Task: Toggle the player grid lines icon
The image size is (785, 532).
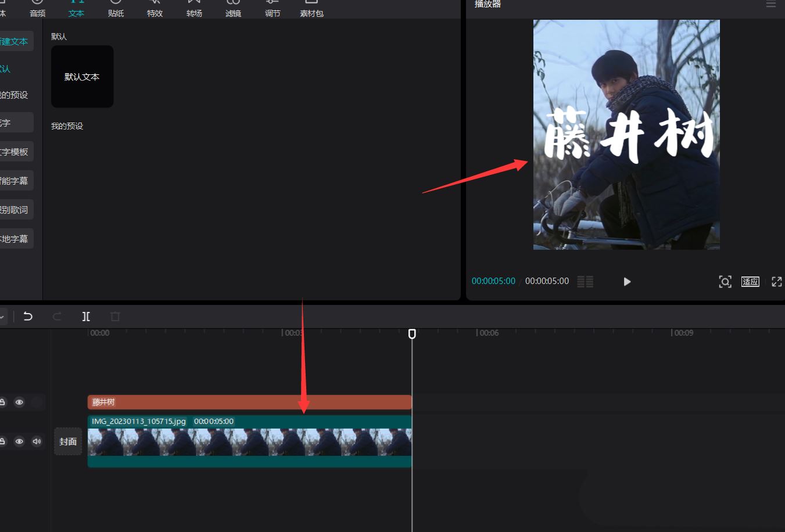Action: pyautogui.click(x=585, y=282)
